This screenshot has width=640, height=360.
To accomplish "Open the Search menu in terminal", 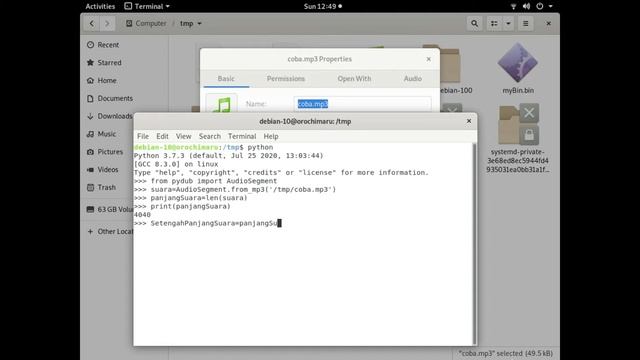I will [210, 136].
